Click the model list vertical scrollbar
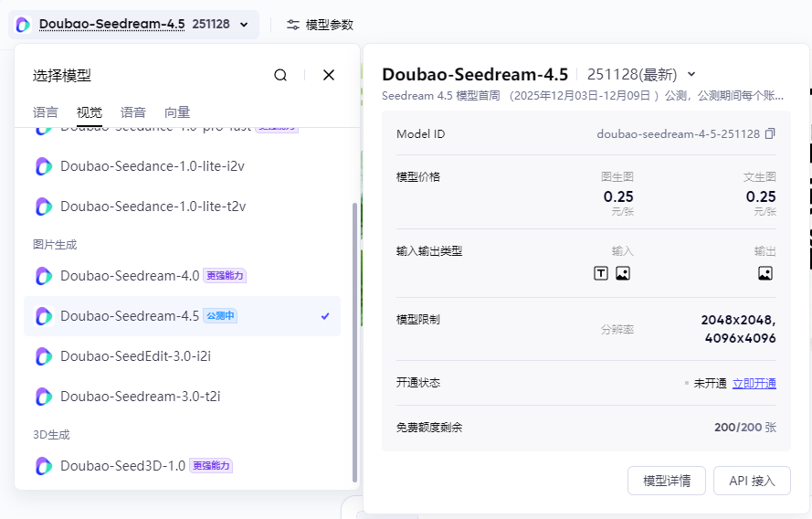This screenshot has width=812, height=519. click(x=354, y=338)
